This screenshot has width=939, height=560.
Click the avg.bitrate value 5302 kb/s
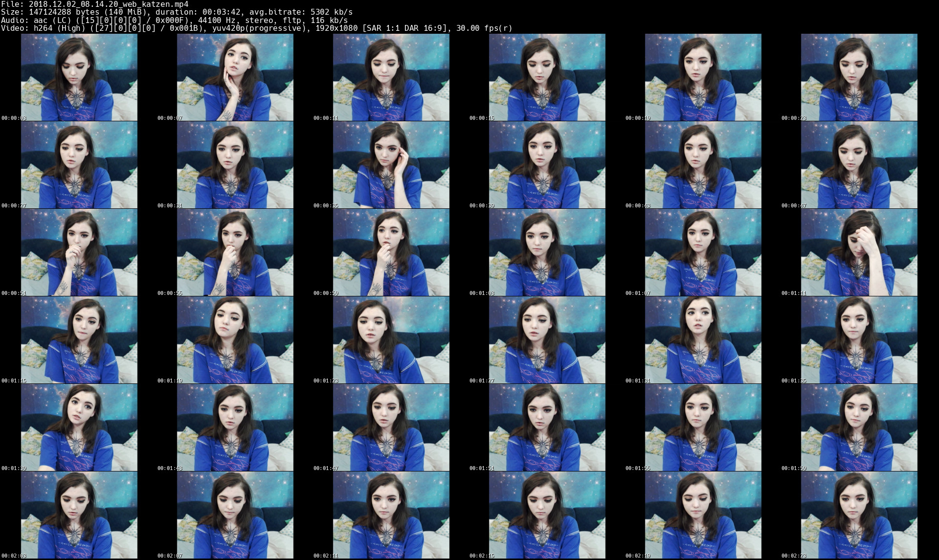tap(332, 12)
